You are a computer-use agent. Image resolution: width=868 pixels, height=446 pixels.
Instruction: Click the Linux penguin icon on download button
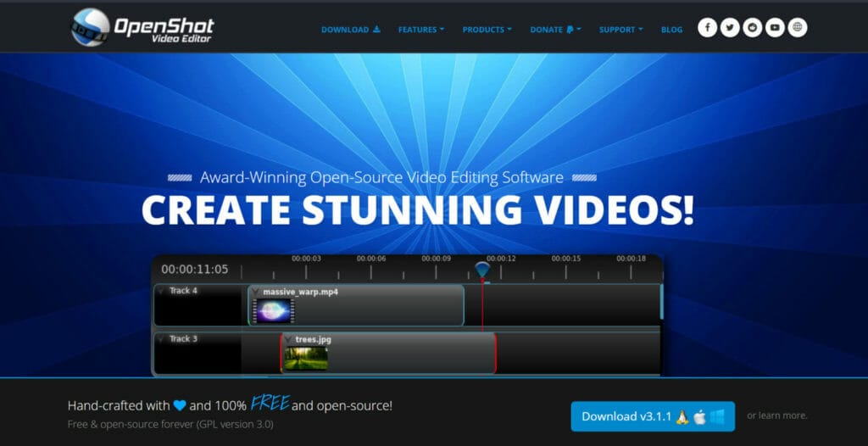tap(682, 417)
